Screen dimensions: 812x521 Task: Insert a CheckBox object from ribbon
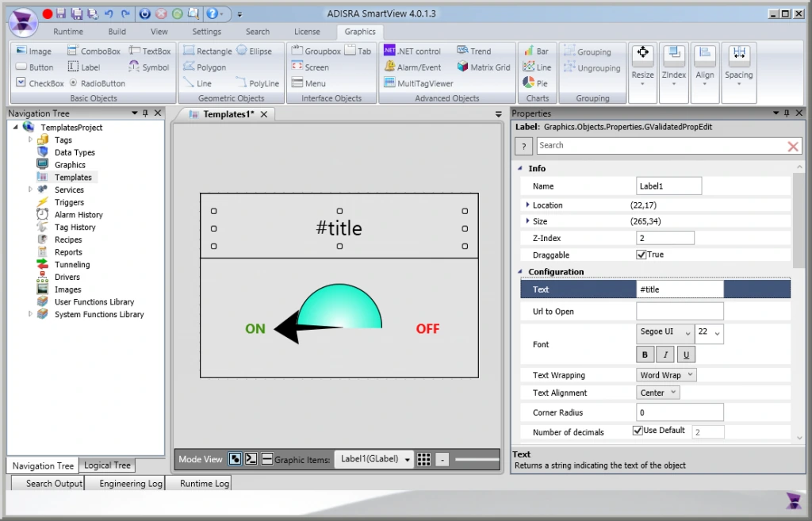click(40, 82)
